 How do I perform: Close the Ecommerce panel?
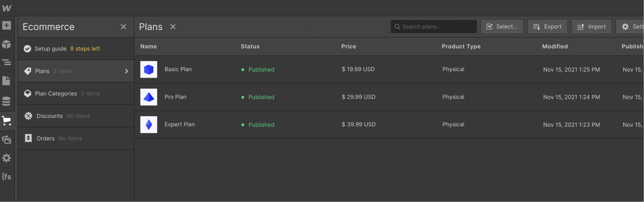(x=123, y=27)
